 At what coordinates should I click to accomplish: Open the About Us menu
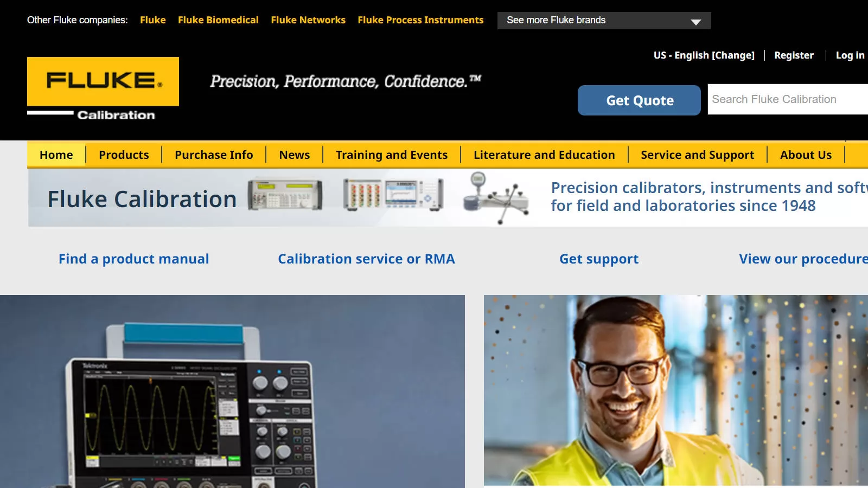tap(806, 155)
